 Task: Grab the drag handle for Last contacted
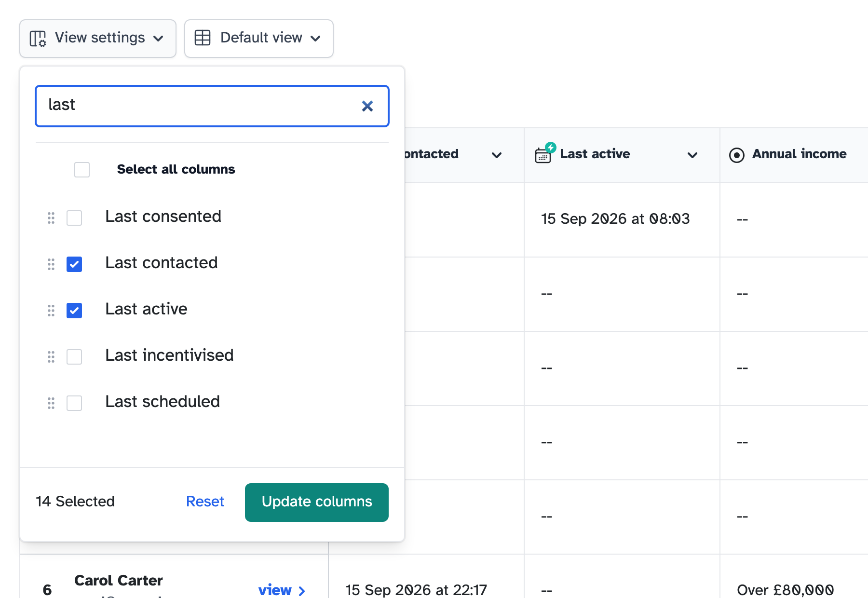coord(51,264)
